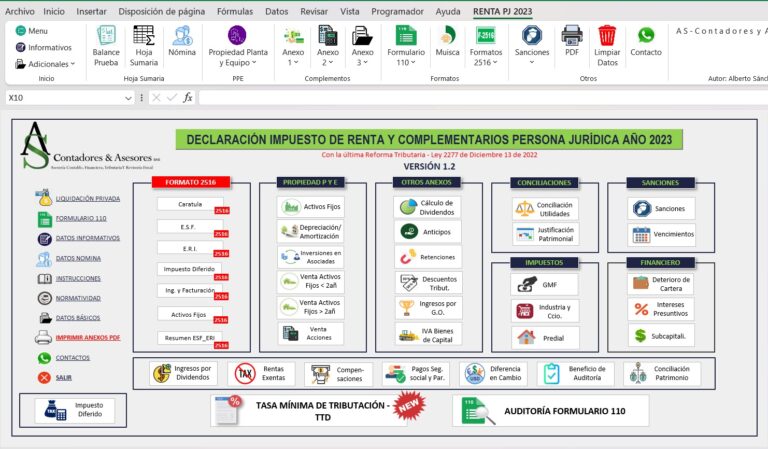
Task: Click the Contacto WhatsApp ribbon icon
Action: 646,41
